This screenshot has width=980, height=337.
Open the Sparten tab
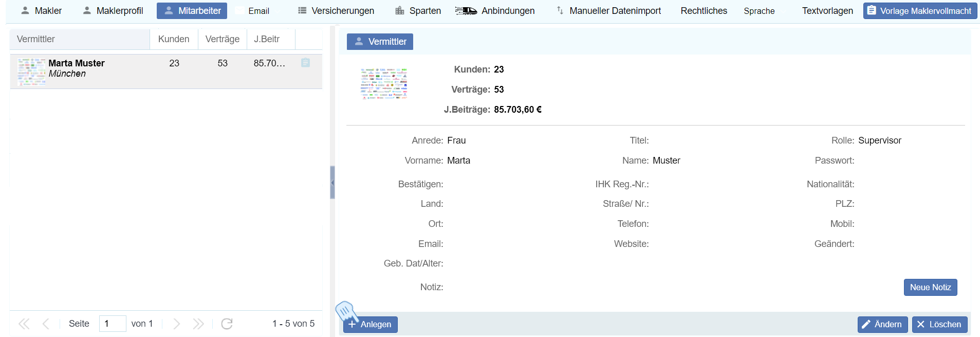pyautogui.click(x=418, y=11)
